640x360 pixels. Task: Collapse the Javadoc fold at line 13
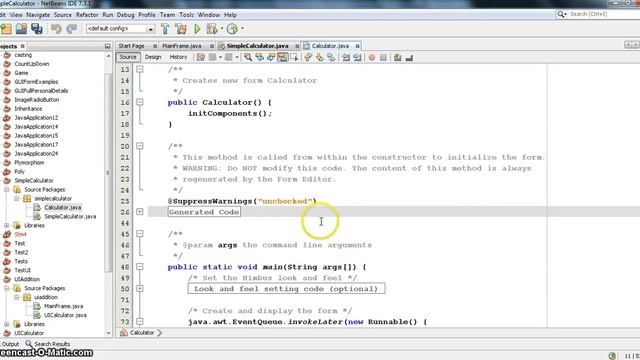tap(140, 69)
